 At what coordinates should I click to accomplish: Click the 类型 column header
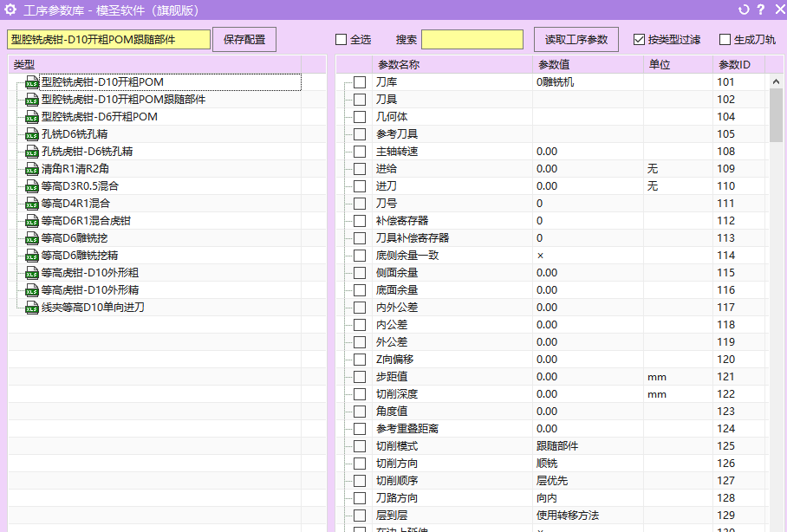click(x=154, y=64)
